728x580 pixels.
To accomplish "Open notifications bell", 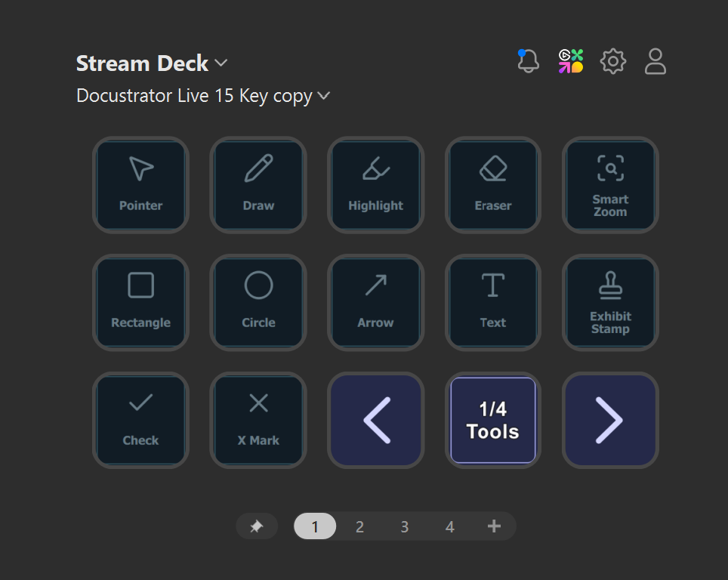I will point(528,61).
